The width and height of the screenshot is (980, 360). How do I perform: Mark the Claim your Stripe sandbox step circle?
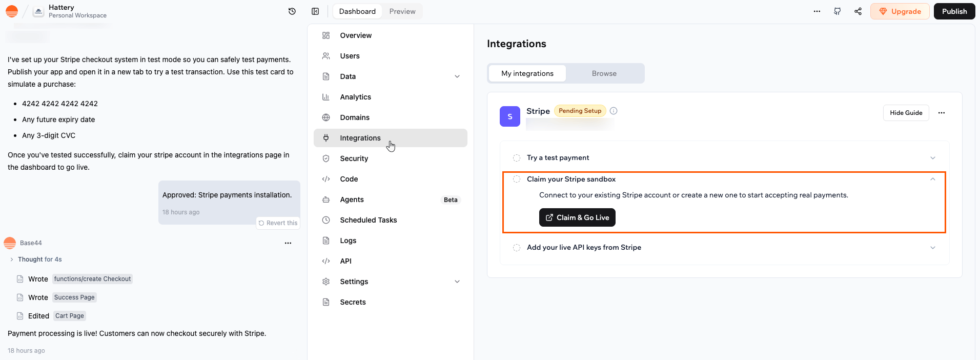[x=517, y=179]
